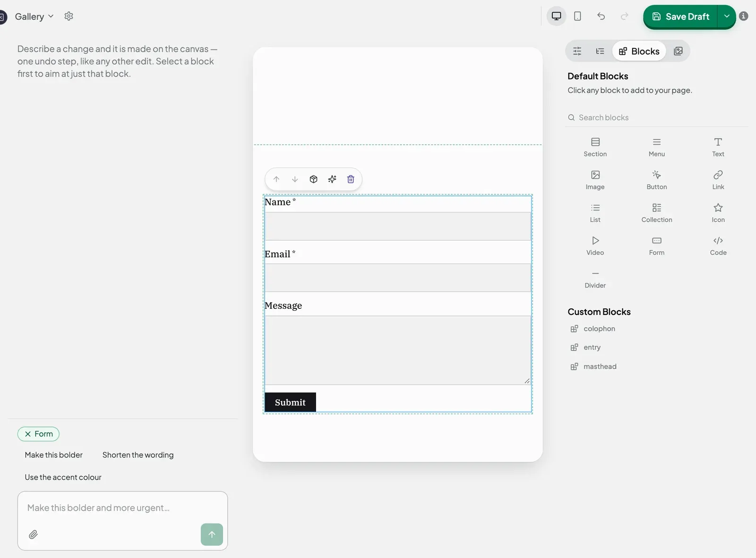Add a Code block
This screenshot has width=756, height=558.
coord(718,246)
